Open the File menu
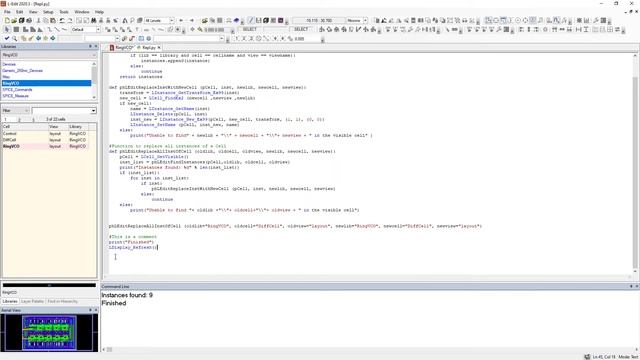 (x=7, y=12)
